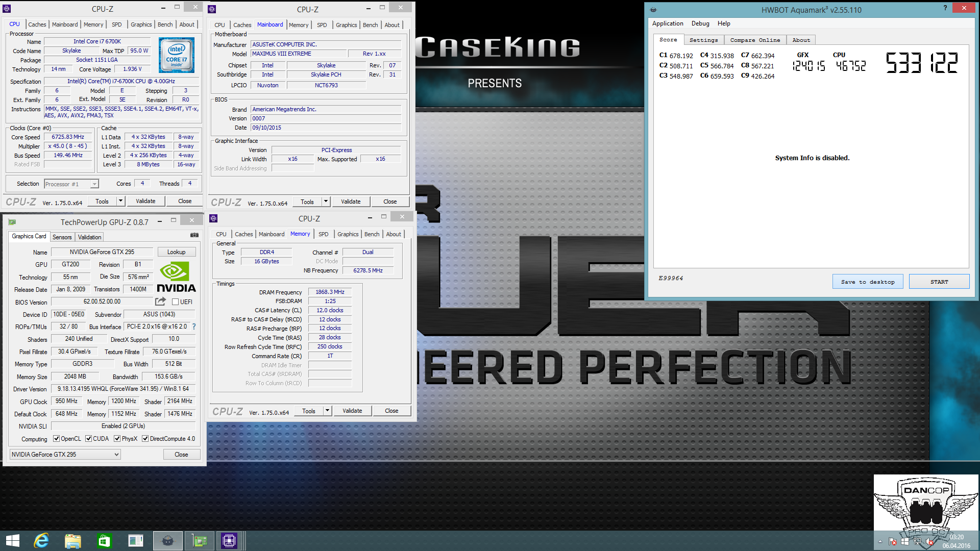The height and width of the screenshot is (551, 980).
Task: Click Close button at GPU-Z bottom
Action: click(181, 455)
